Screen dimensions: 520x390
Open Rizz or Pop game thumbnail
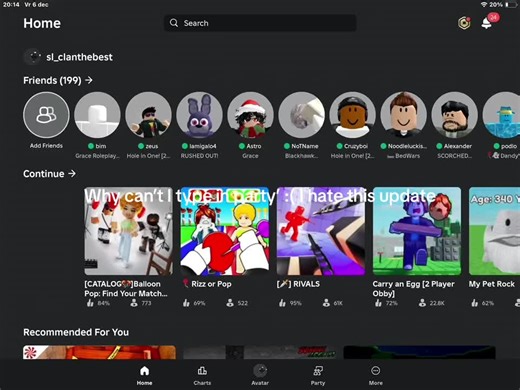pyautogui.click(x=225, y=231)
